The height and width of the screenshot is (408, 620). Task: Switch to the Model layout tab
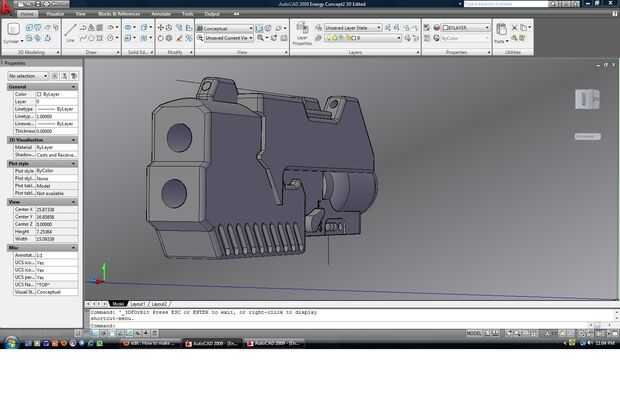118,304
